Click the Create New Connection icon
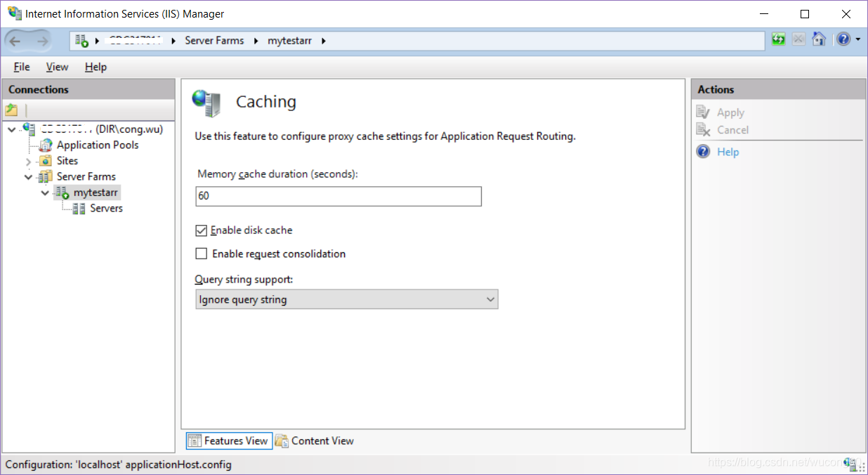This screenshot has height=475, width=868. click(11, 110)
